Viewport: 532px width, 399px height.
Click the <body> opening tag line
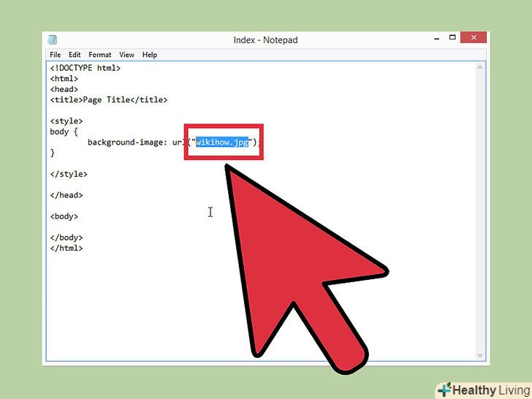click(64, 216)
